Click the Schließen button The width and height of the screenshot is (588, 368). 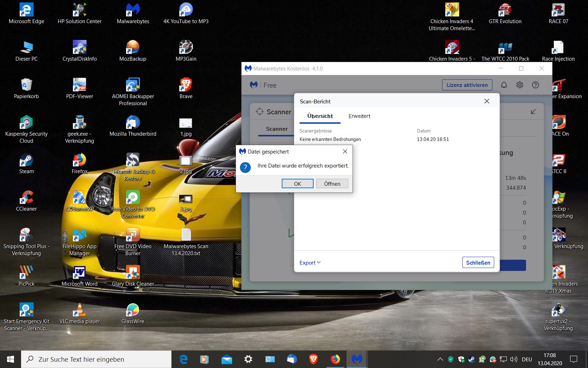(x=478, y=263)
